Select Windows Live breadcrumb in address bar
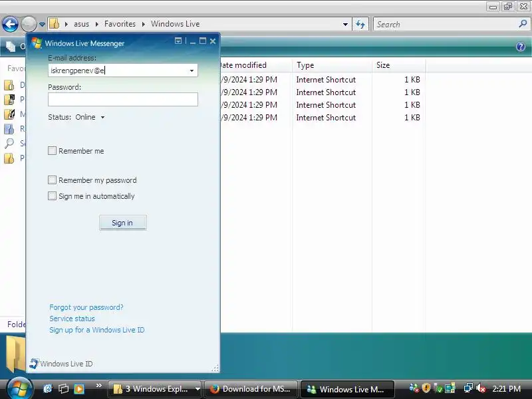 [x=175, y=24]
